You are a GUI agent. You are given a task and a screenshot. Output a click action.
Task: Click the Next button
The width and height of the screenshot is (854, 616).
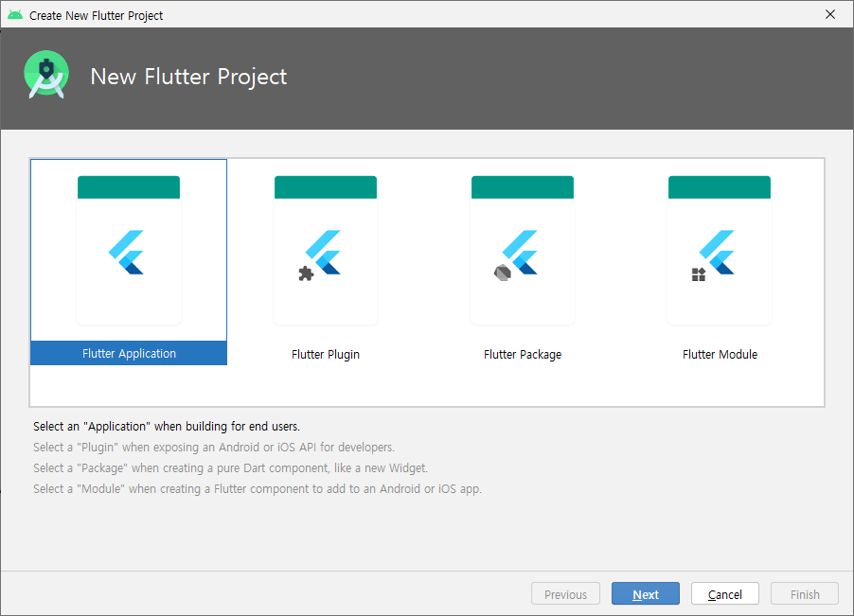click(x=646, y=593)
